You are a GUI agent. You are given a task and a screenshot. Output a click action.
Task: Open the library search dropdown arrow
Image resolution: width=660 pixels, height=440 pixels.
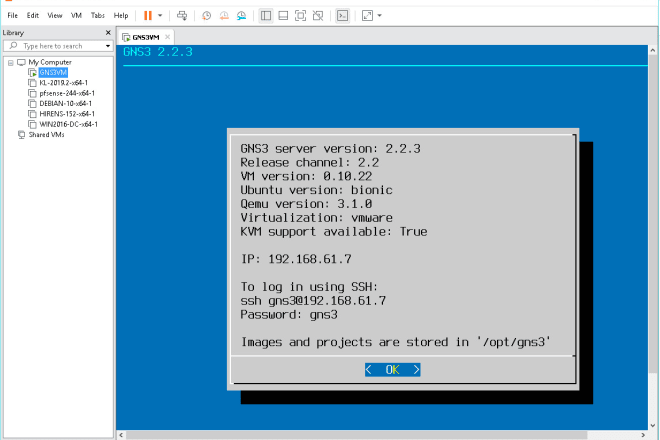pyautogui.click(x=108, y=46)
